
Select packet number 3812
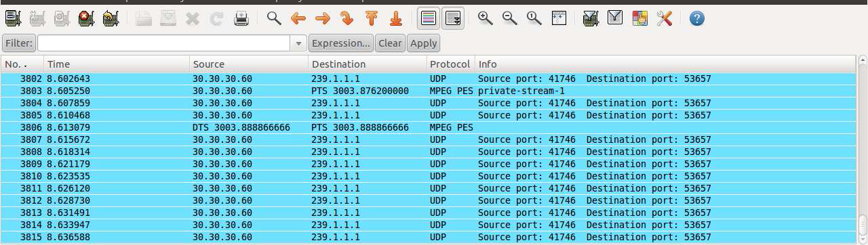coord(429,200)
